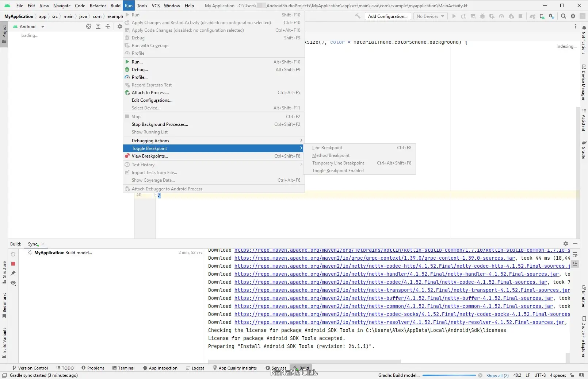Expand the Test History submenu
Viewport: 588px width, 379px height.
214,165
